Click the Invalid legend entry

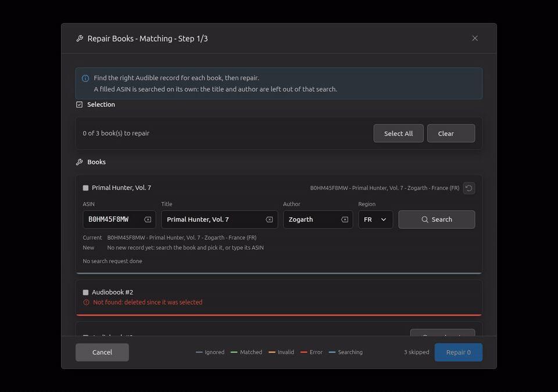coord(281,352)
